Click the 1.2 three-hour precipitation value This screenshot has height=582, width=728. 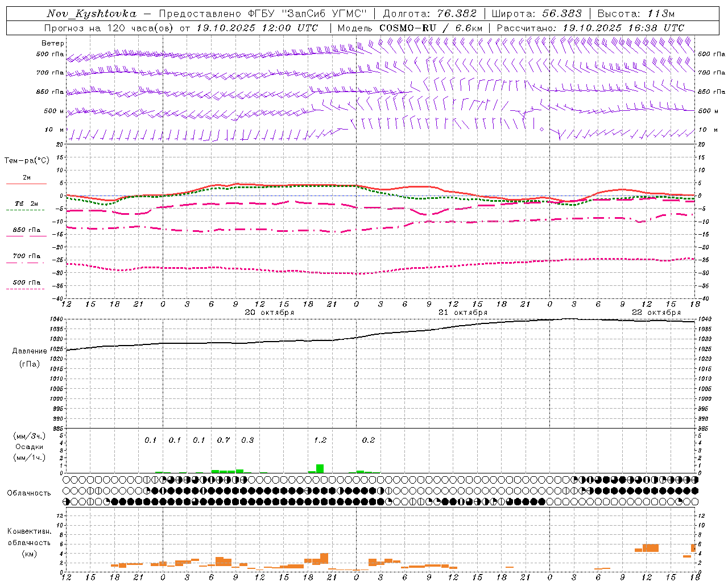point(320,440)
